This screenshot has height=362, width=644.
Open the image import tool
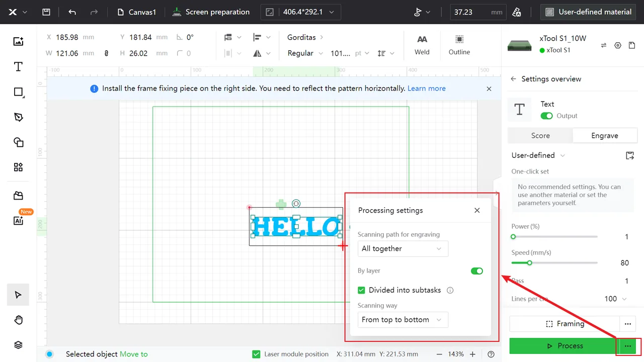(18, 42)
